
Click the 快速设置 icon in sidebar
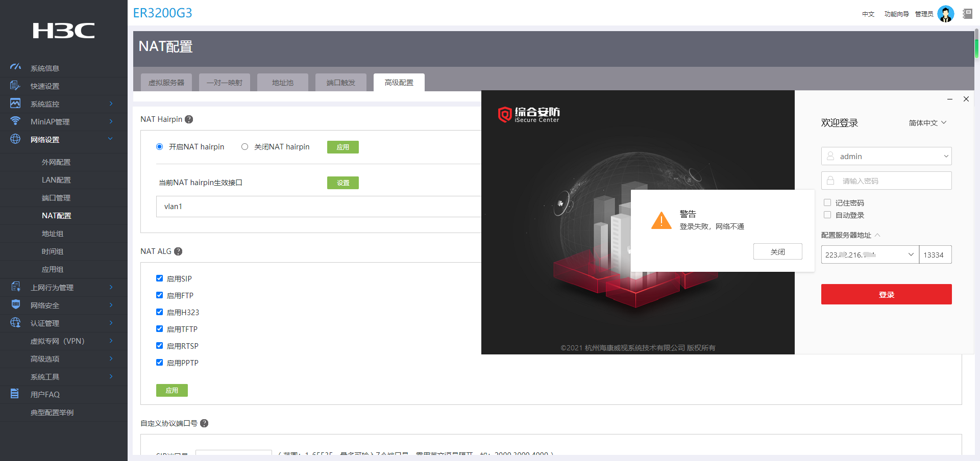click(15, 86)
